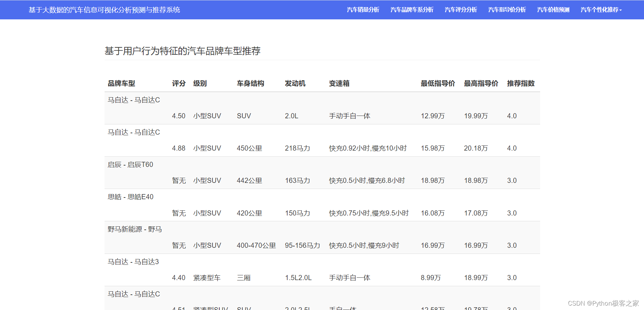Click the 400-470公里 range cell
This screenshot has height=310, width=644.
(x=256, y=245)
